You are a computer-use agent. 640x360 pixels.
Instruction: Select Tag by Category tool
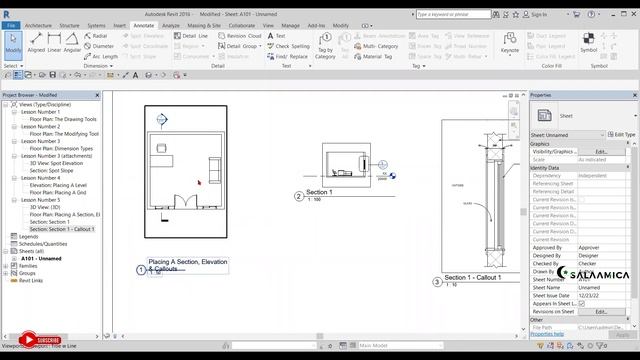point(325,46)
